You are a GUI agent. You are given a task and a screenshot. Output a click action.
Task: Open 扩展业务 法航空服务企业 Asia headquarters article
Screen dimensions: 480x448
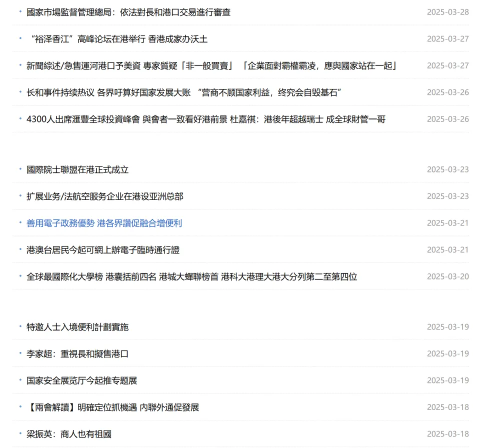click(105, 196)
